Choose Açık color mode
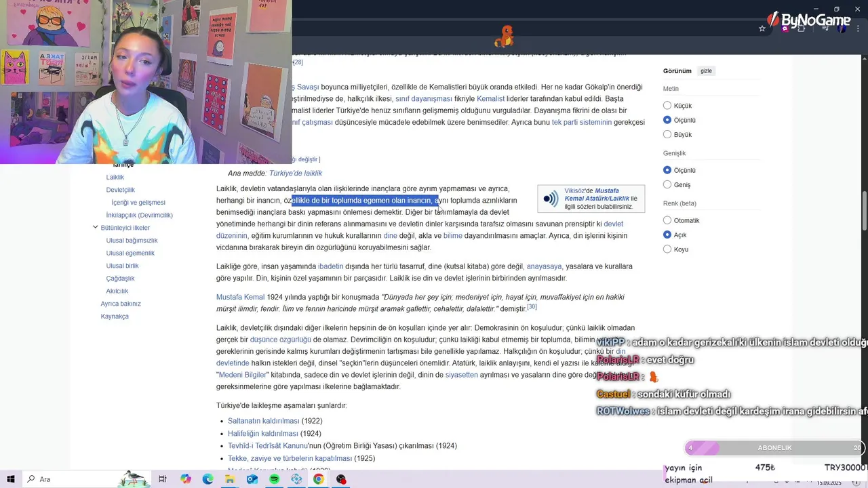 pyautogui.click(x=667, y=235)
